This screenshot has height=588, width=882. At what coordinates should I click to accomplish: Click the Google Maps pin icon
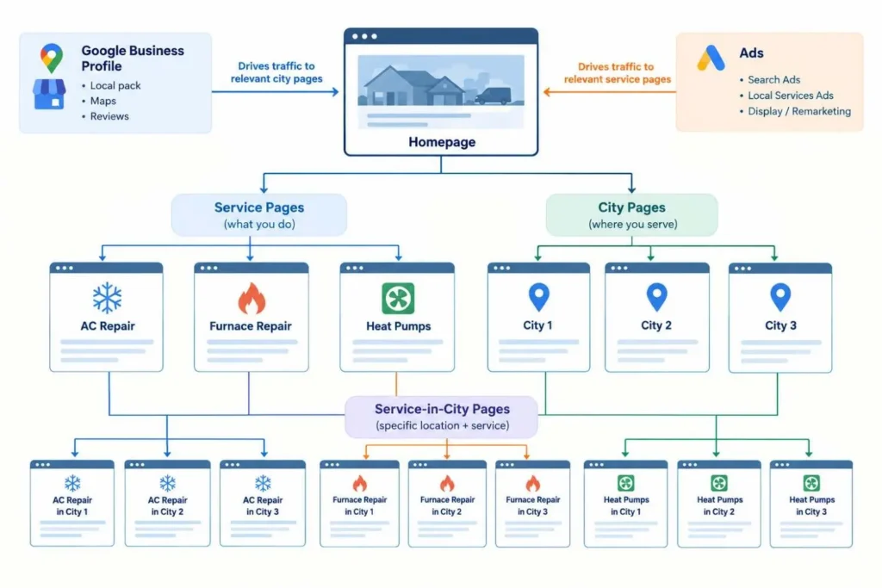[x=51, y=58]
